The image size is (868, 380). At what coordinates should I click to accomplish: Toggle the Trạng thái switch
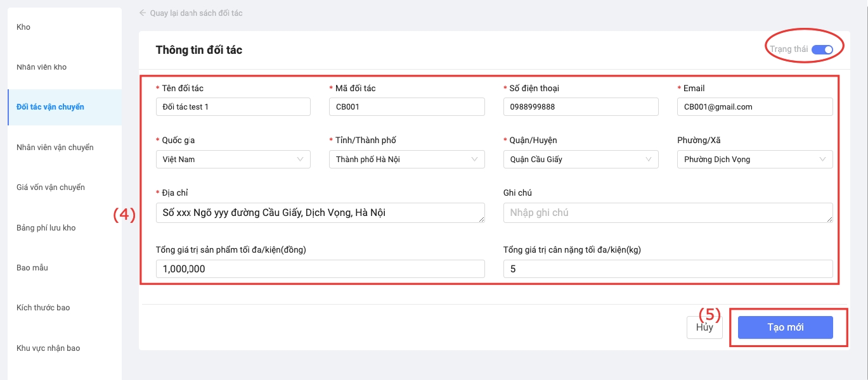click(x=822, y=49)
